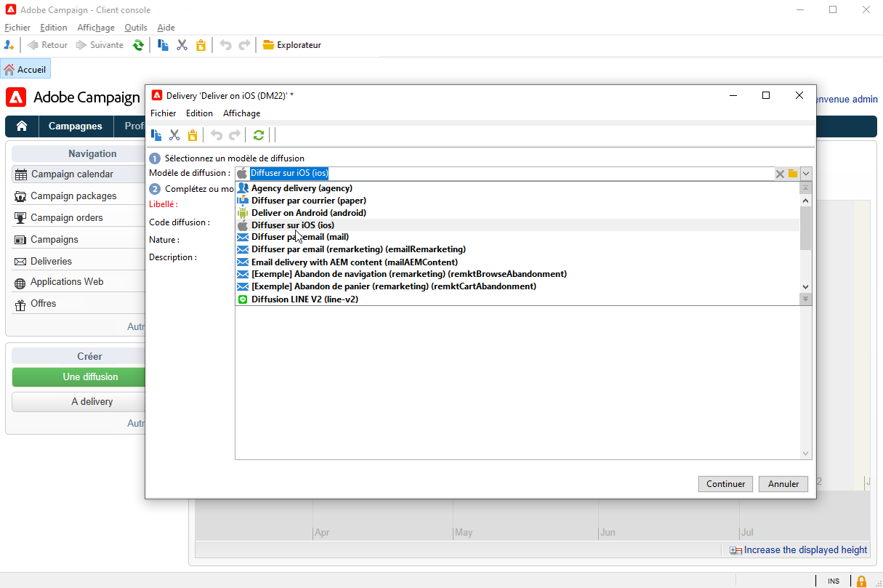Select Diffuser par email (mail) template
Image resolution: width=883 pixels, height=588 pixels.
coord(517,237)
